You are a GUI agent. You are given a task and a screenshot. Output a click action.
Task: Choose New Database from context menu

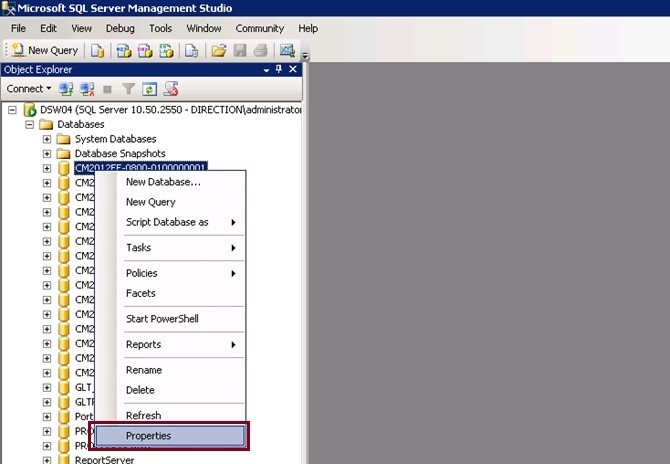[x=163, y=182]
